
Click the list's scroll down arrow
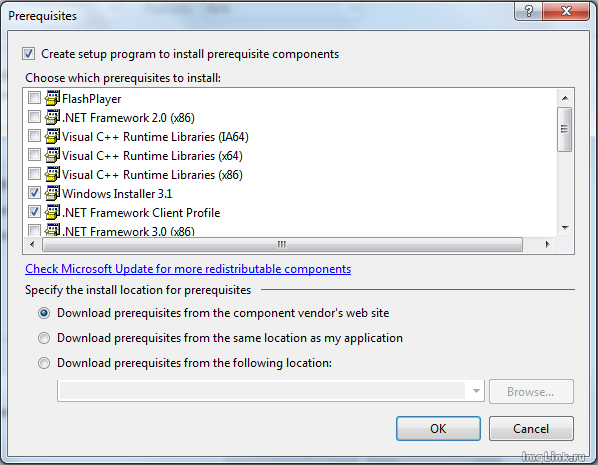(565, 228)
